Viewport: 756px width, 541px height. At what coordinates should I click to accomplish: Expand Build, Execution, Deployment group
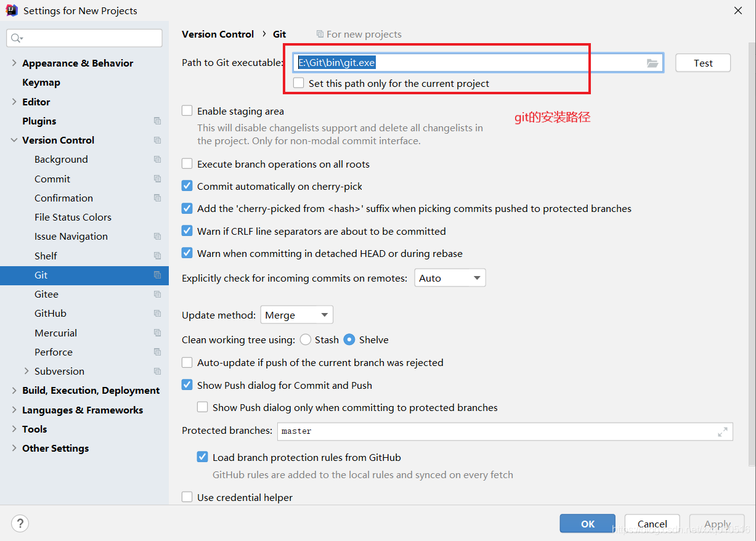point(14,390)
